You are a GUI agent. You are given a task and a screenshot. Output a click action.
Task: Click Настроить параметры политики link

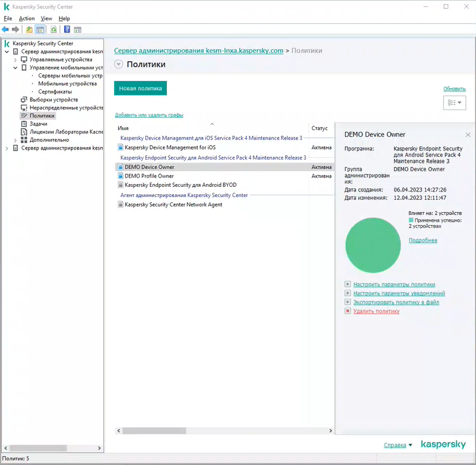(x=394, y=284)
